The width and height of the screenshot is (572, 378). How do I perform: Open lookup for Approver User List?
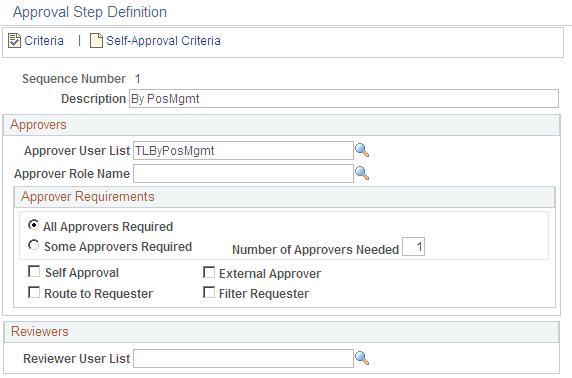point(362,150)
